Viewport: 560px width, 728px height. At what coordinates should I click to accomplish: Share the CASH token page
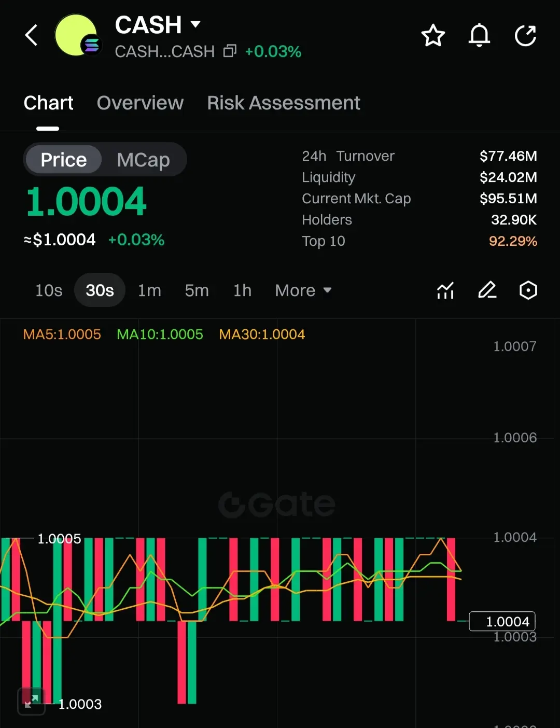525,36
